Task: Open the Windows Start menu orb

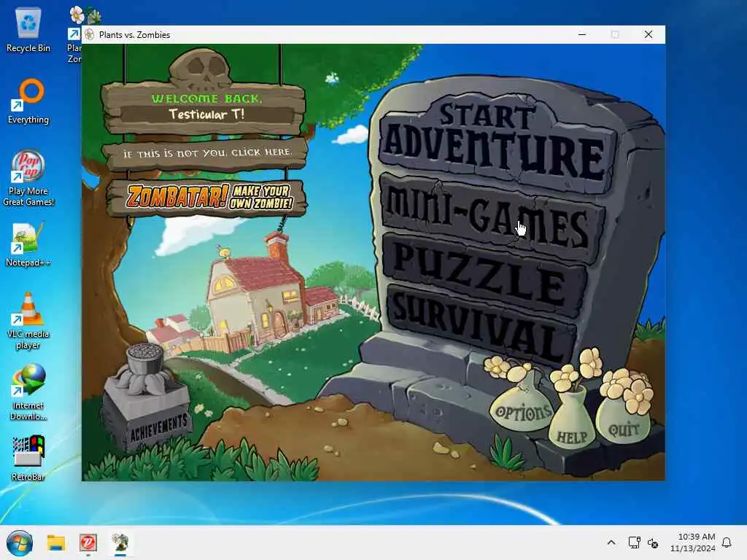Action: 20,542
